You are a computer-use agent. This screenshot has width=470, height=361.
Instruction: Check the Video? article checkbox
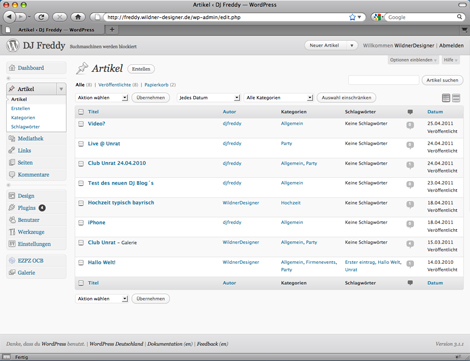click(x=81, y=124)
